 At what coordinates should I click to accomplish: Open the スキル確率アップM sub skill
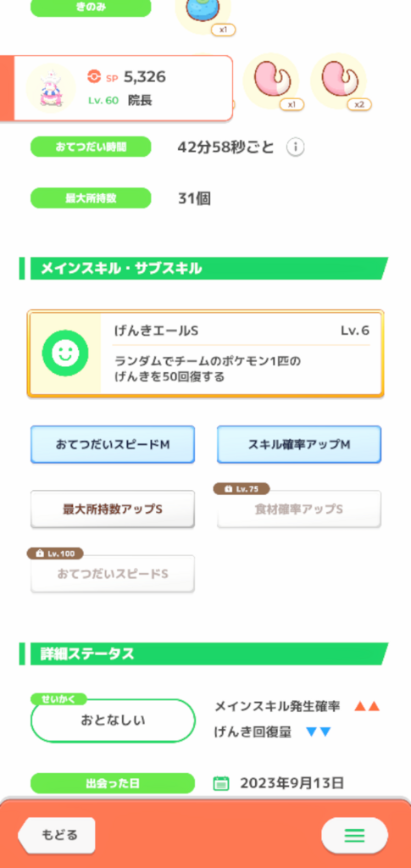click(x=299, y=444)
